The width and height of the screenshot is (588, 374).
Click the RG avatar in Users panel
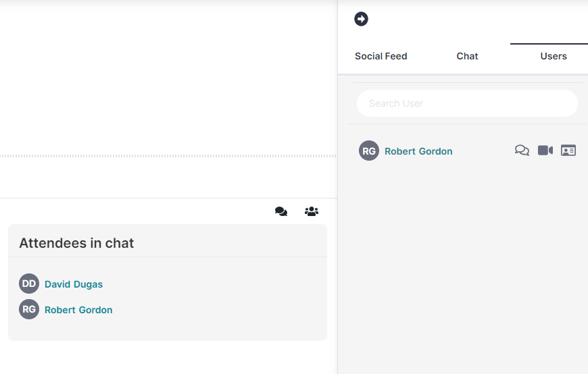click(x=369, y=151)
